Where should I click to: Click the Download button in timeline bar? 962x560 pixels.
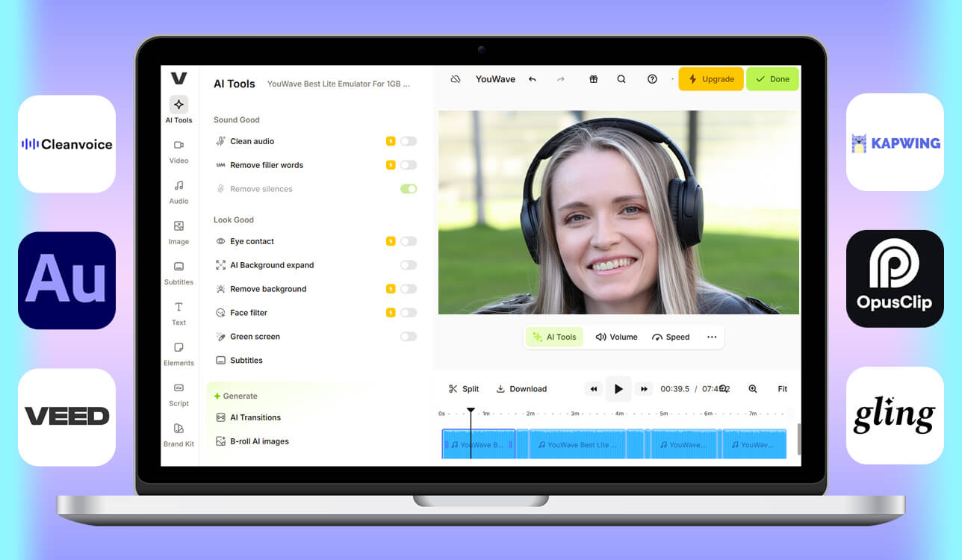coord(521,389)
